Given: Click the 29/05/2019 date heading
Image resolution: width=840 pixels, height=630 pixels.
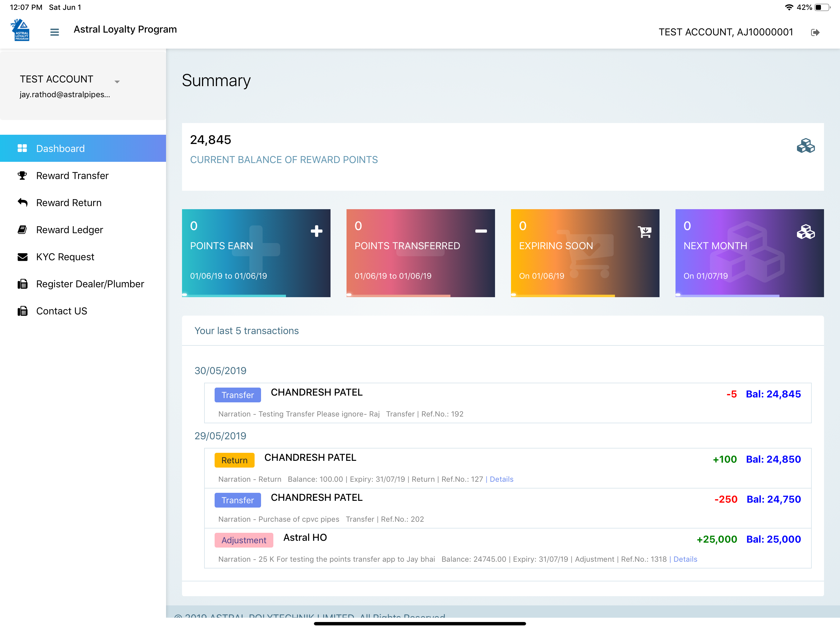Looking at the screenshot, I should (220, 436).
